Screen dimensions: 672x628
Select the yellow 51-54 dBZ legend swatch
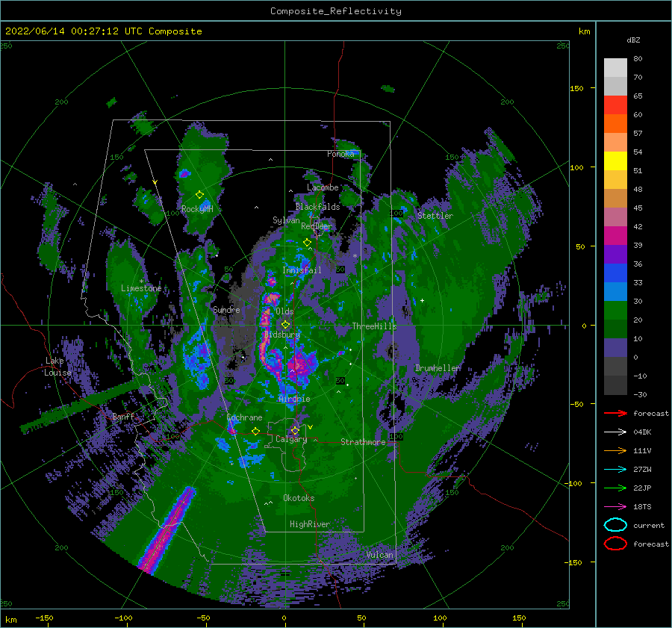point(615,161)
